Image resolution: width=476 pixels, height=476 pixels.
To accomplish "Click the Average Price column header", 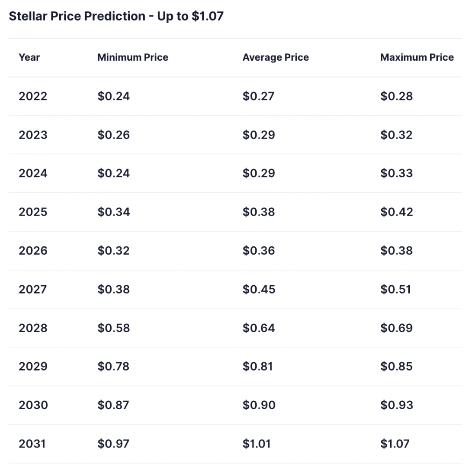I will point(275,57).
